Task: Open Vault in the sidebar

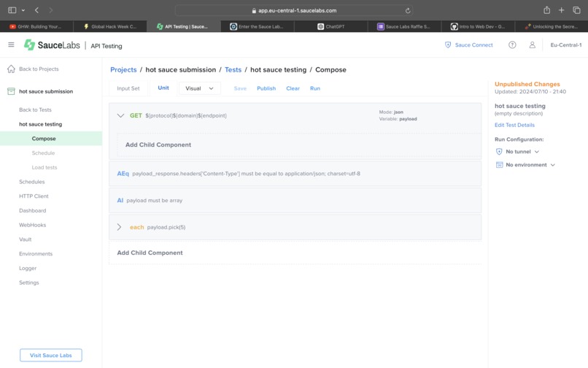Action: click(25, 239)
